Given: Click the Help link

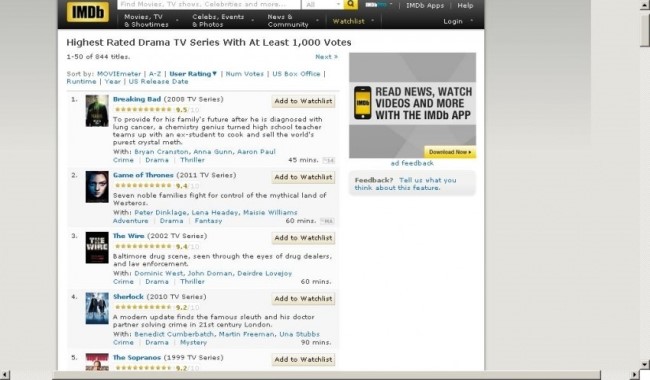Looking at the screenshot, I should (x=465, y=5).
